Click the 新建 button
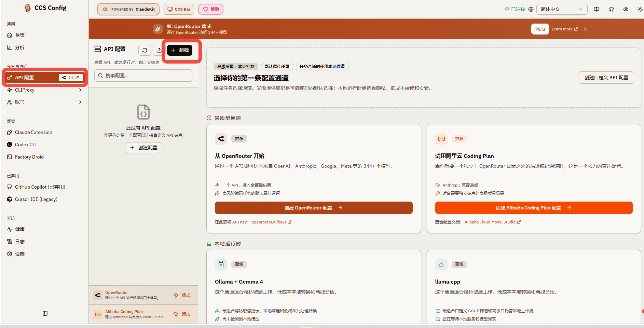This screenshot has width=644, height=328. pos(180,50)
